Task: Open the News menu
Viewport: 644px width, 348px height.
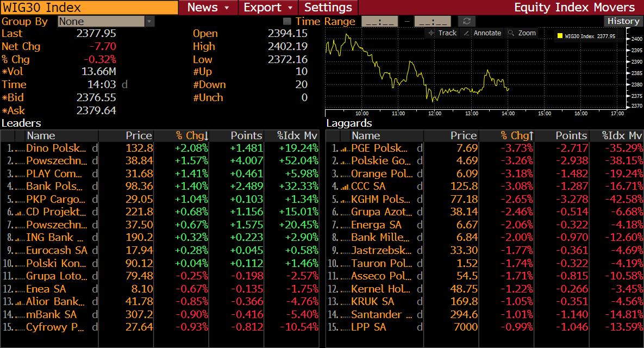Action: [208, 8]
